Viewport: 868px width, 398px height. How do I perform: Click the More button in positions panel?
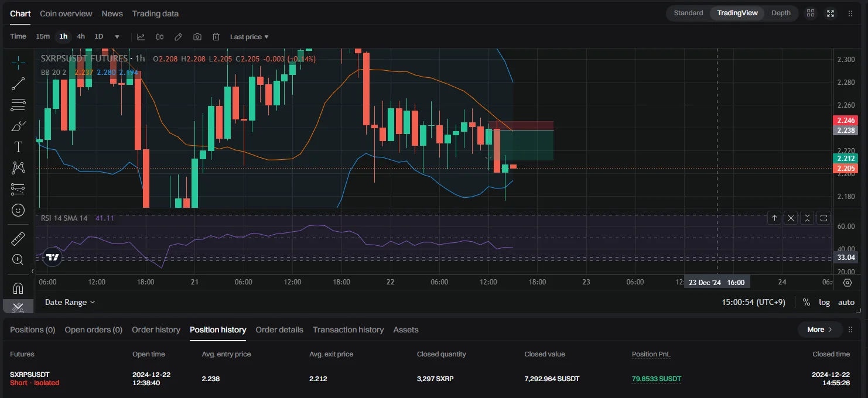tap(819, 330)
